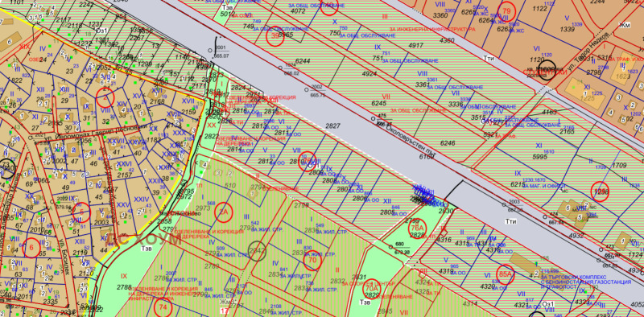Click the circled block 76A marker
This screenshot has width=644, height=317.
pos(418,228)
